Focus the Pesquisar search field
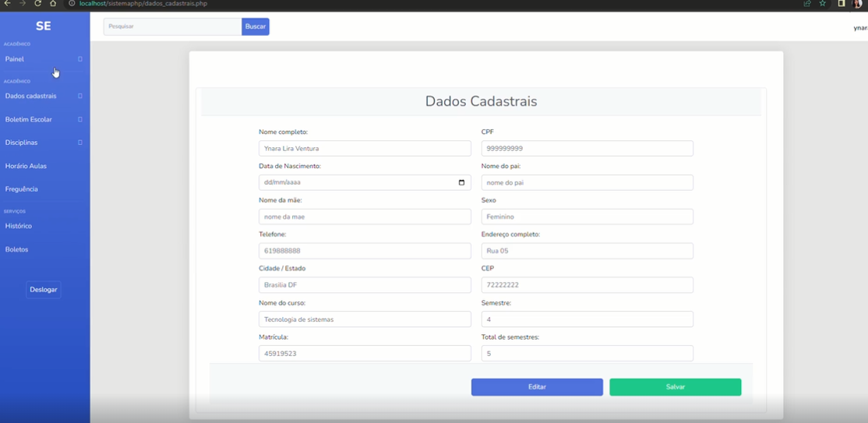This screenshot has height=423, width=868. click(x=172, y=26)
